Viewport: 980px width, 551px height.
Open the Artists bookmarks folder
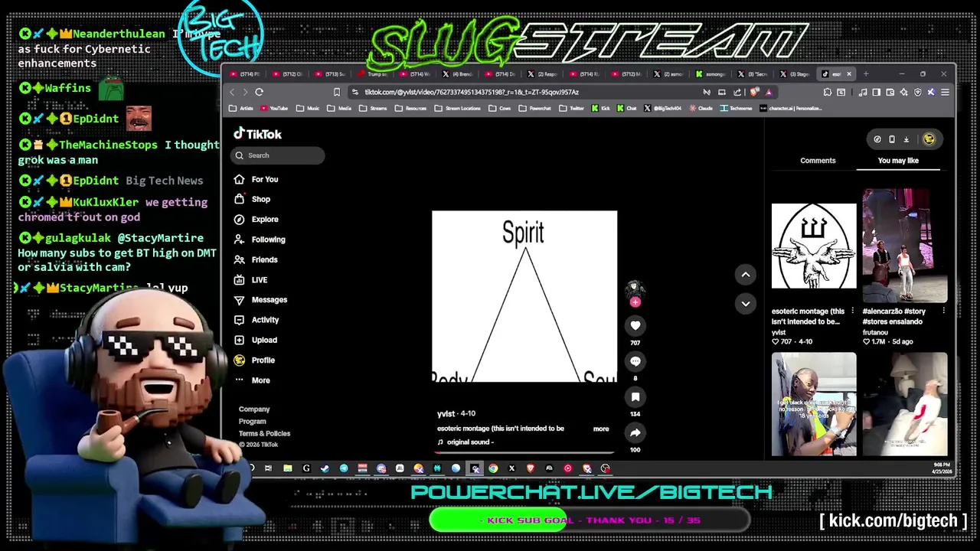click(240, 109)
